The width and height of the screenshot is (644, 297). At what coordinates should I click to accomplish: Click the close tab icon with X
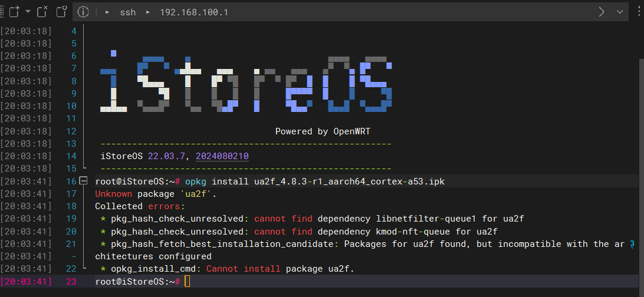(42, 11)
